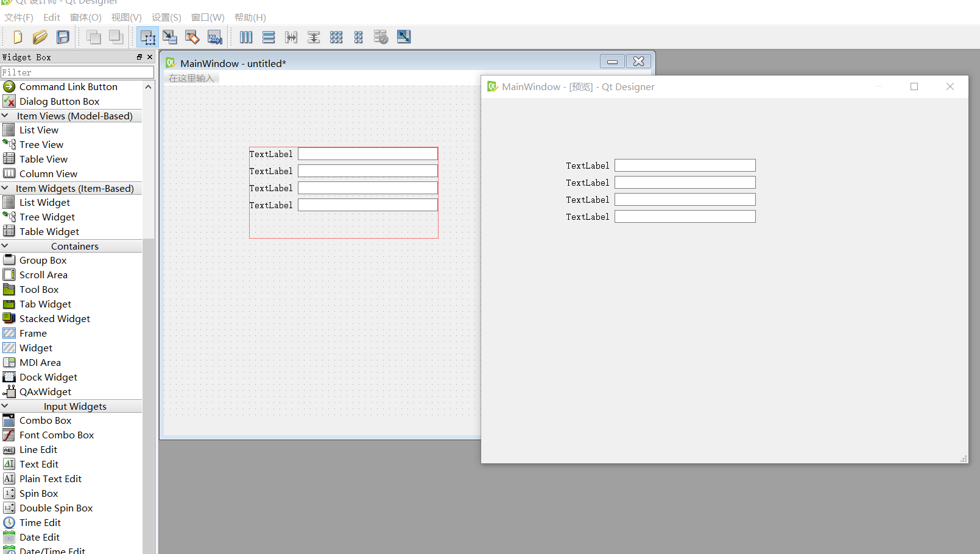Click 在这里输入 menu placeholder in untitled form
The image size is (980, 554).
pyautogui.click(x=191, y=78)
